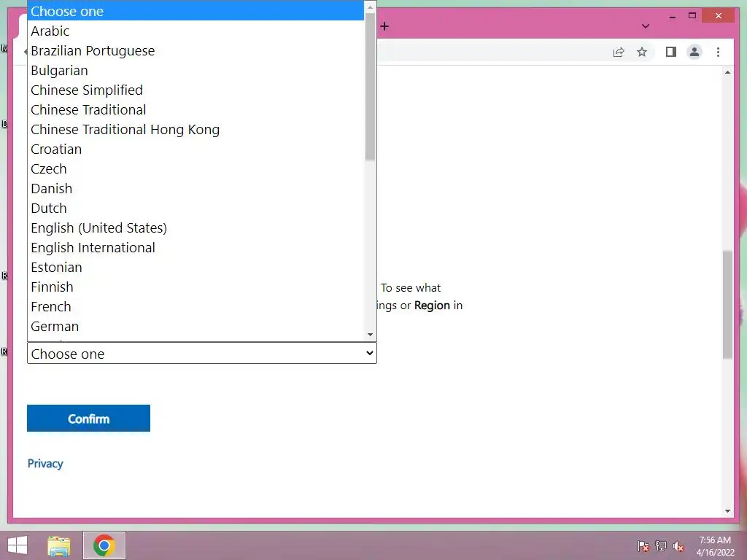Open Chrome three-dot menu

click(718, 52)
